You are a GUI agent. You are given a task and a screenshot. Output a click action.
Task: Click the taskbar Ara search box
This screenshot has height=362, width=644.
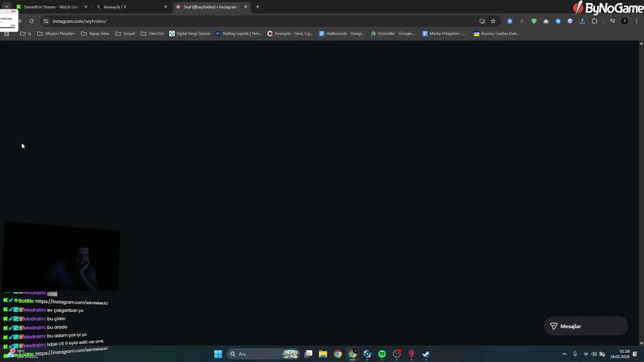(264, 354)
